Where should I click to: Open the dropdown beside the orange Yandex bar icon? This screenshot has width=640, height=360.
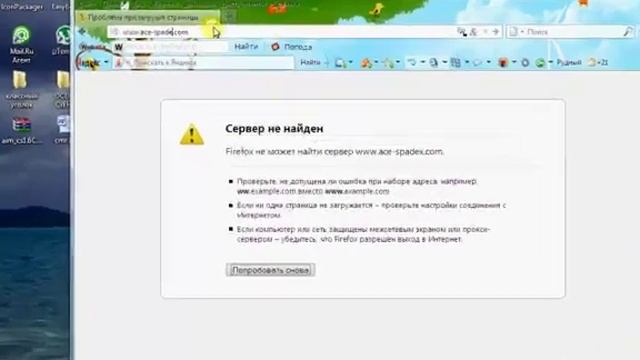coord(376,62)
